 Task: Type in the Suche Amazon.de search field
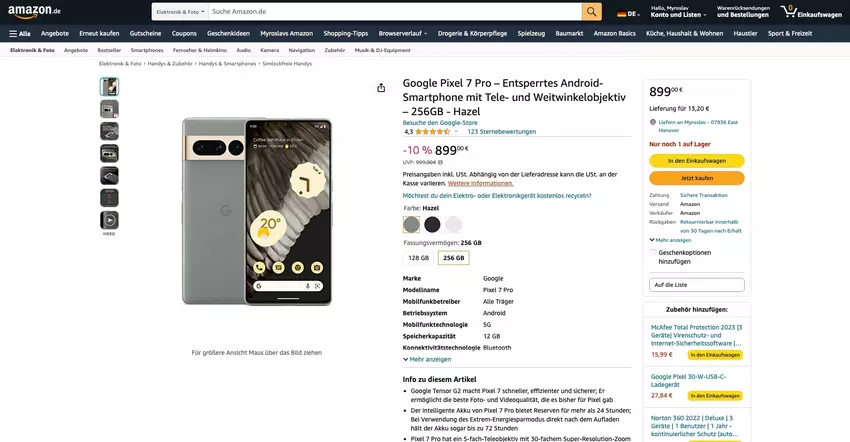[392, 12]
